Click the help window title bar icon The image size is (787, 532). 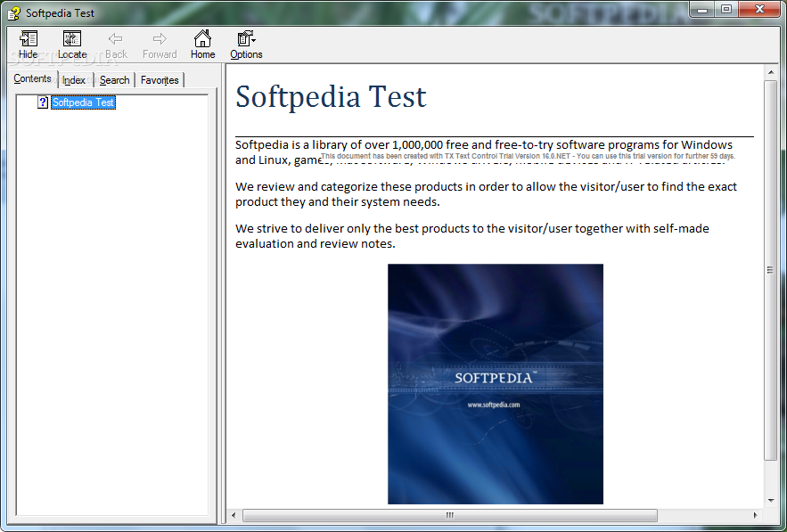point(14,13)
